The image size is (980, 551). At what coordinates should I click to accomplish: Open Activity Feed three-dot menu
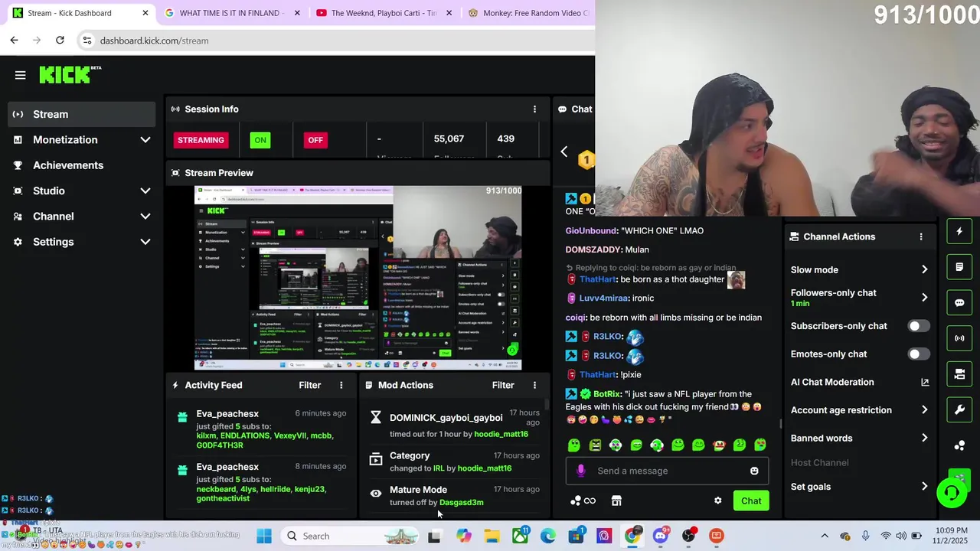[x=341, y=385]
